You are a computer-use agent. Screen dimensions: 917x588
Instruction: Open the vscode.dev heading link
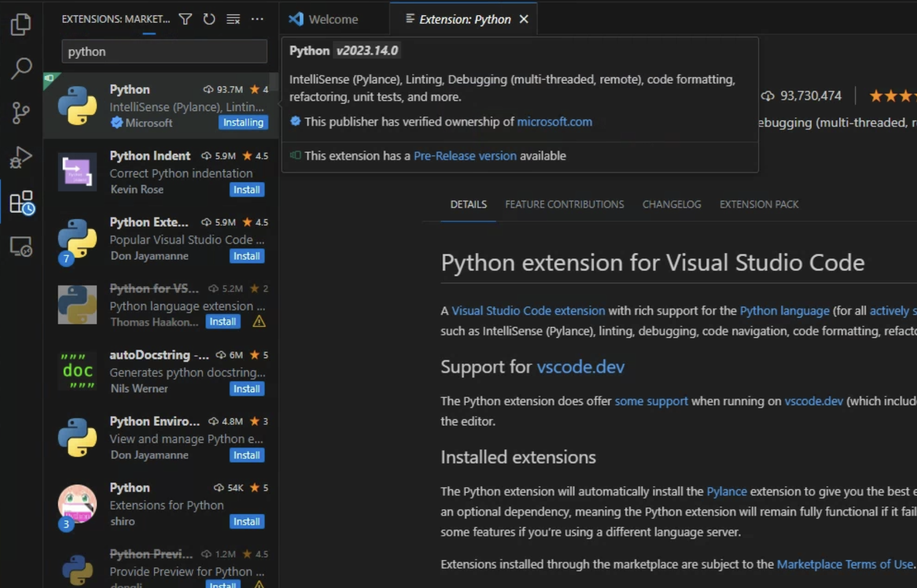point(580,367)
